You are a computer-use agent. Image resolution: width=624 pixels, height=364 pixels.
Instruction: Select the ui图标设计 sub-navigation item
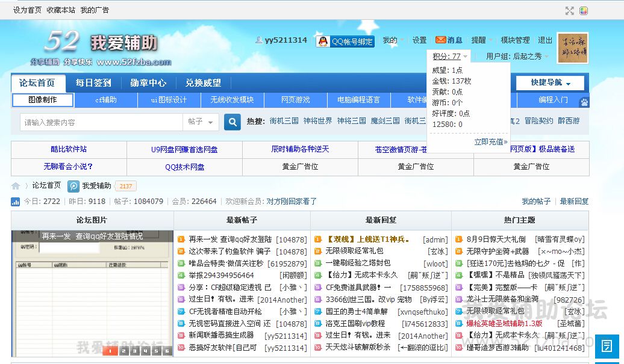pyautogui.click(x=169, y=100)
